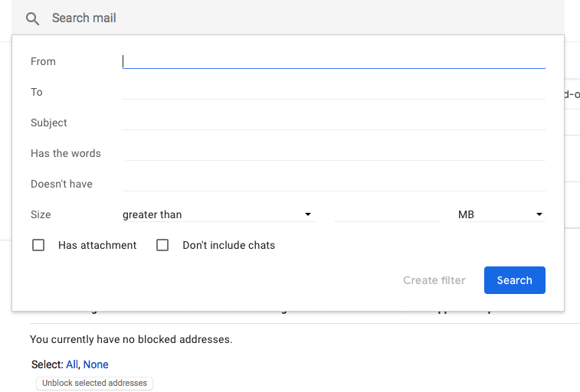Click the arrow next to MB
The width and height of the screenshot is (580, 392).
(539, 214)
